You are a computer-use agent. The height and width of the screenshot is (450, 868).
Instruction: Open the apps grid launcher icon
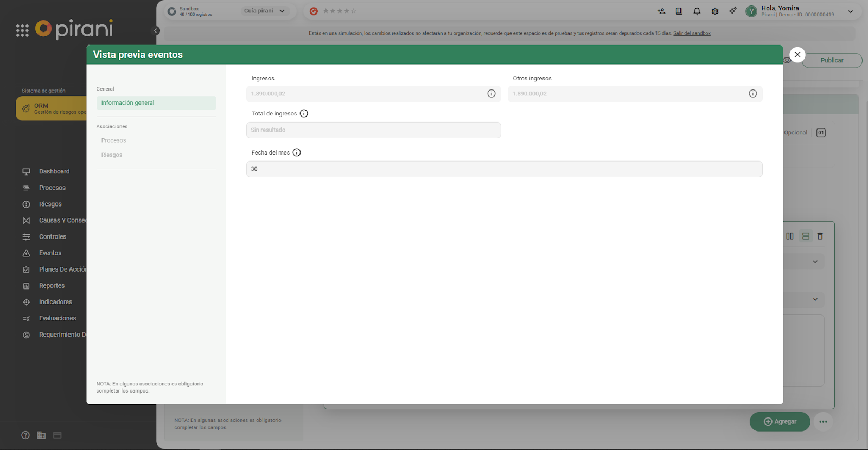click(x=22, y=30)
